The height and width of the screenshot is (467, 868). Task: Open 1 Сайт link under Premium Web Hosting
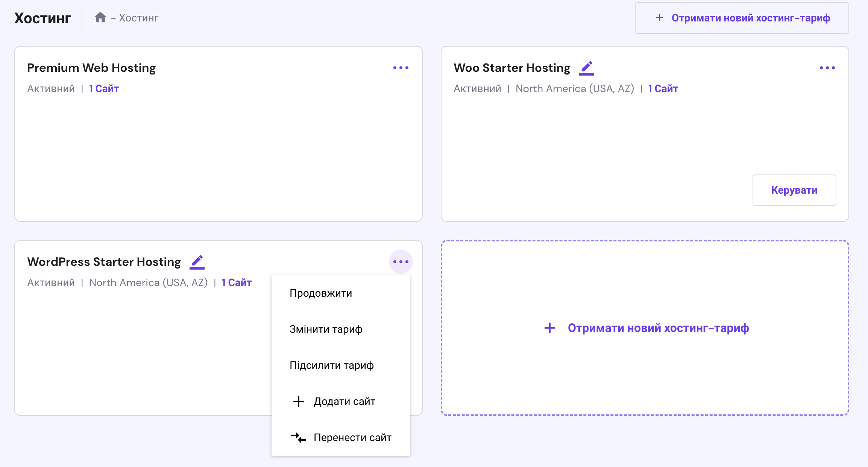pyautogui.click(x=103, y=88)
